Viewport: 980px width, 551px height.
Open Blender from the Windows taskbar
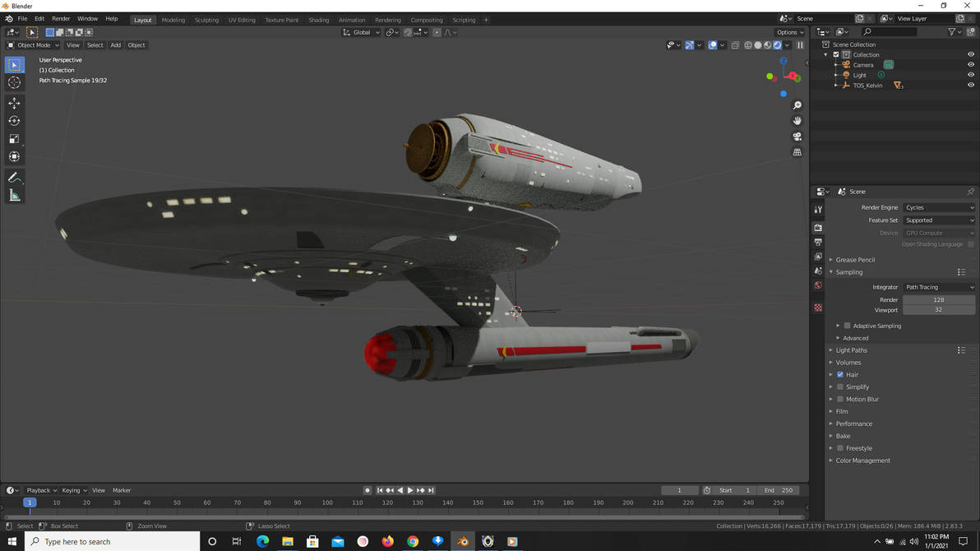pos(463,542)
